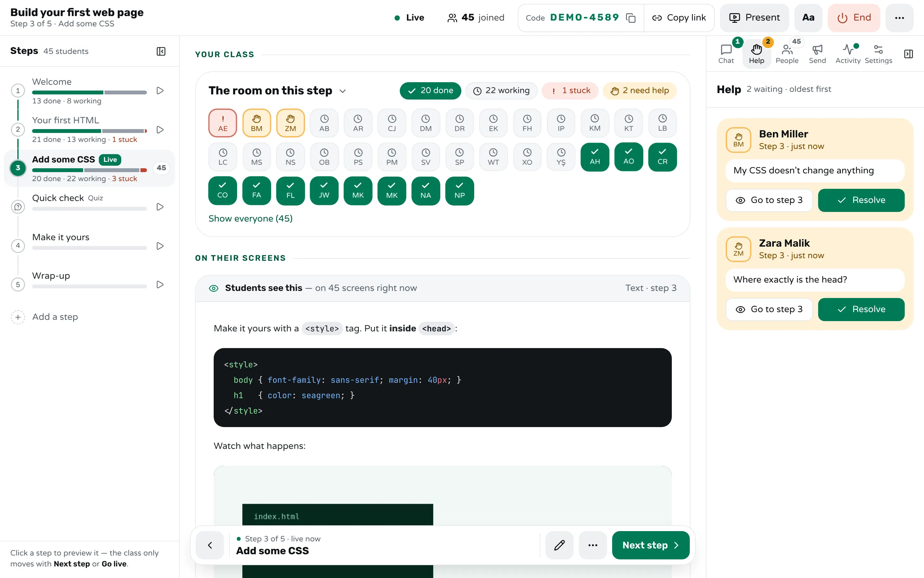Image resolution: width=924 pixels, height=578 pixels.
Task: Preview the Make it yours step
Action: coord(160,246)
